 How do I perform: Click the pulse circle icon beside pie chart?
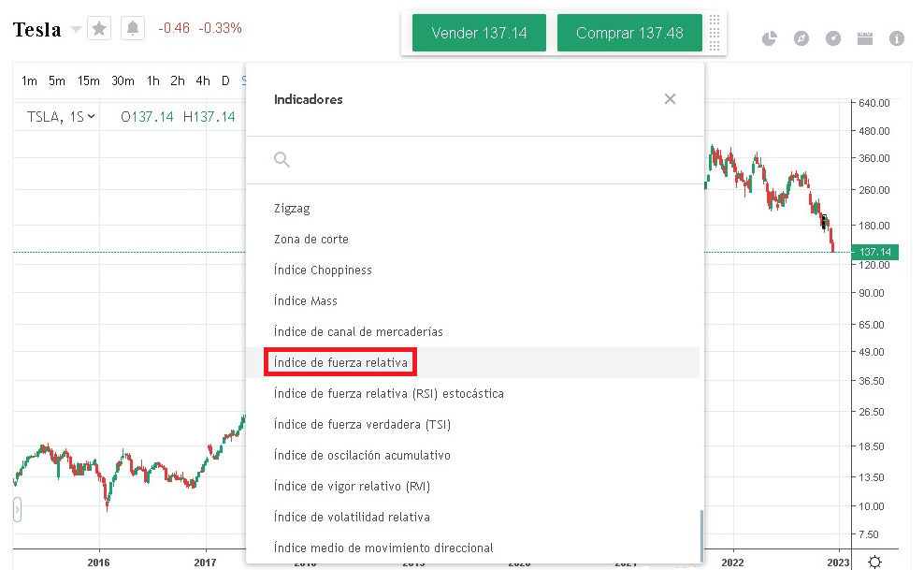point(801,38)
